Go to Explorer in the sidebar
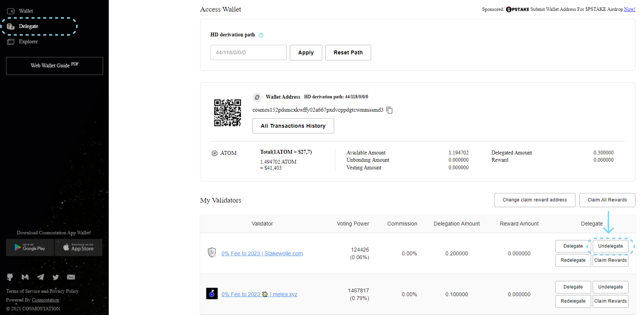The image size is (644, 315). pyautogui.click(x=28, y=42)
